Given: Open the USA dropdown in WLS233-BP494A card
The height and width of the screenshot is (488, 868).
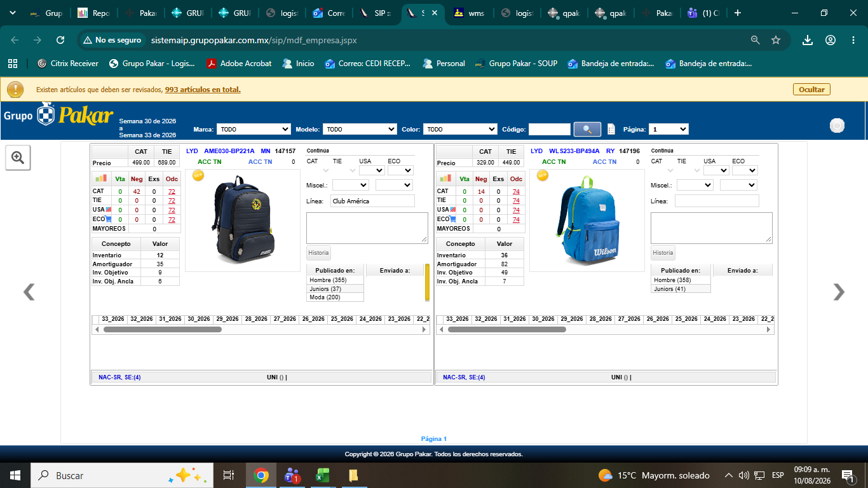Looking at the screenshot, I should coord(715,170).
